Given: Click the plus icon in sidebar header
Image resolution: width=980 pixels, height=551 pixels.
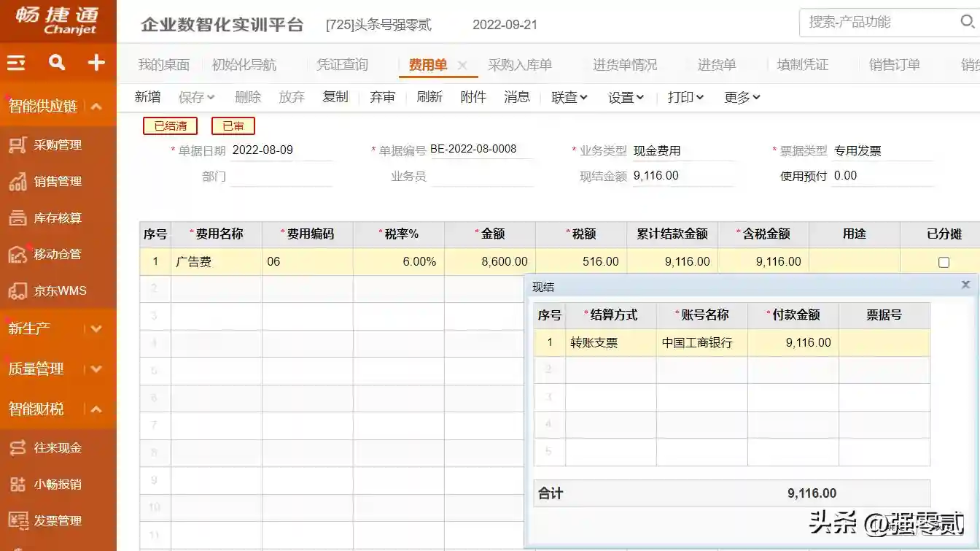Looking at the screenshot, I should [96, 63].
